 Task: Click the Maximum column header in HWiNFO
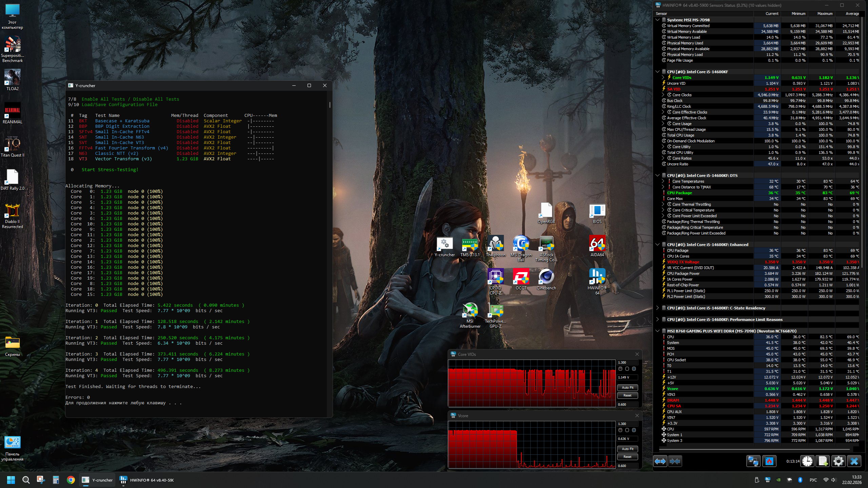click(x=825, y=14)
